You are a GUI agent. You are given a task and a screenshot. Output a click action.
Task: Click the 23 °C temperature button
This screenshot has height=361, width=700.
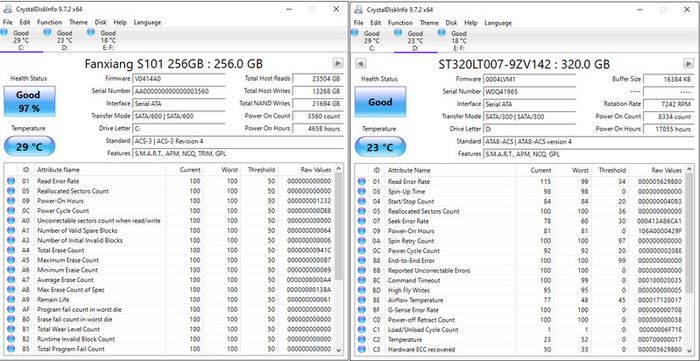(x=380, y=147)
